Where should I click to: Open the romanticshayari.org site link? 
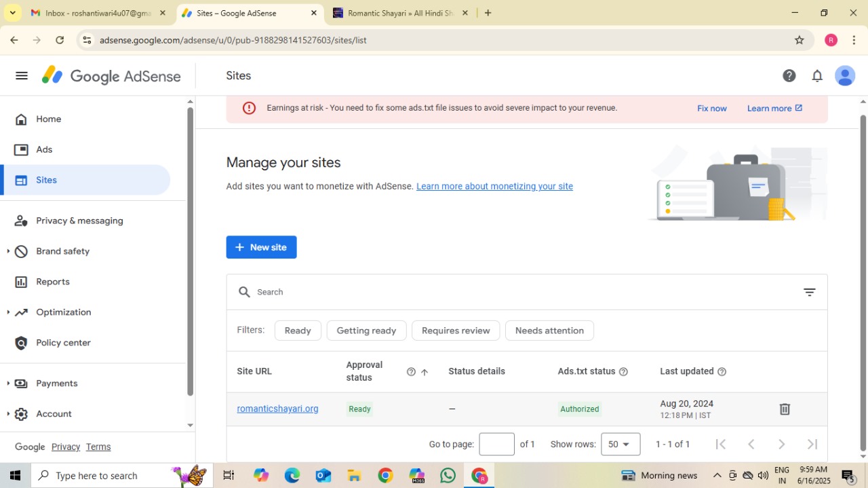[277, 409]
